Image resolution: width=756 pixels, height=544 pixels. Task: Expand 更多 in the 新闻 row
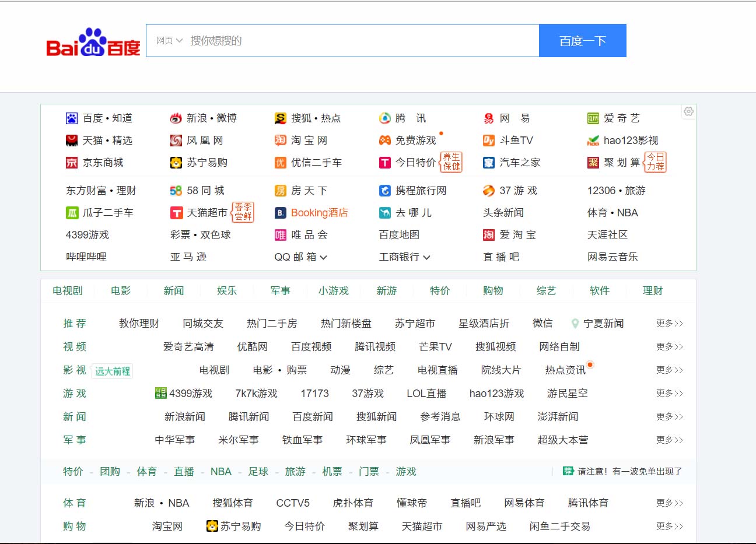click(x=670, y=417)
